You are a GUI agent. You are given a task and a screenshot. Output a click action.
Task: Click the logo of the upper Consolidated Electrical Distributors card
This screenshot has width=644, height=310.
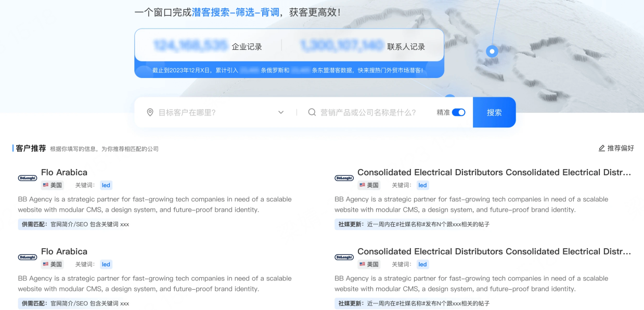click(x=344, y=178)
